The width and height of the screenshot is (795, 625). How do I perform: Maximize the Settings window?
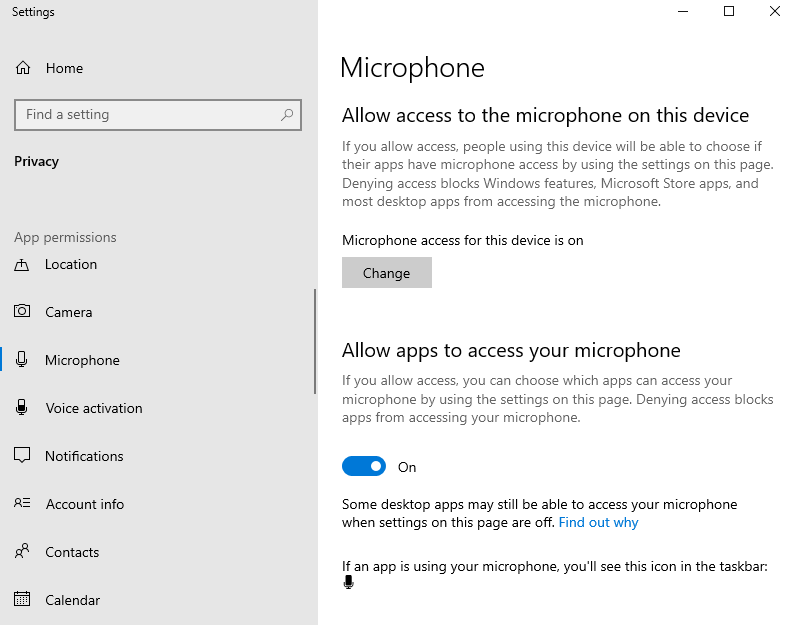(x=729, y=12)
